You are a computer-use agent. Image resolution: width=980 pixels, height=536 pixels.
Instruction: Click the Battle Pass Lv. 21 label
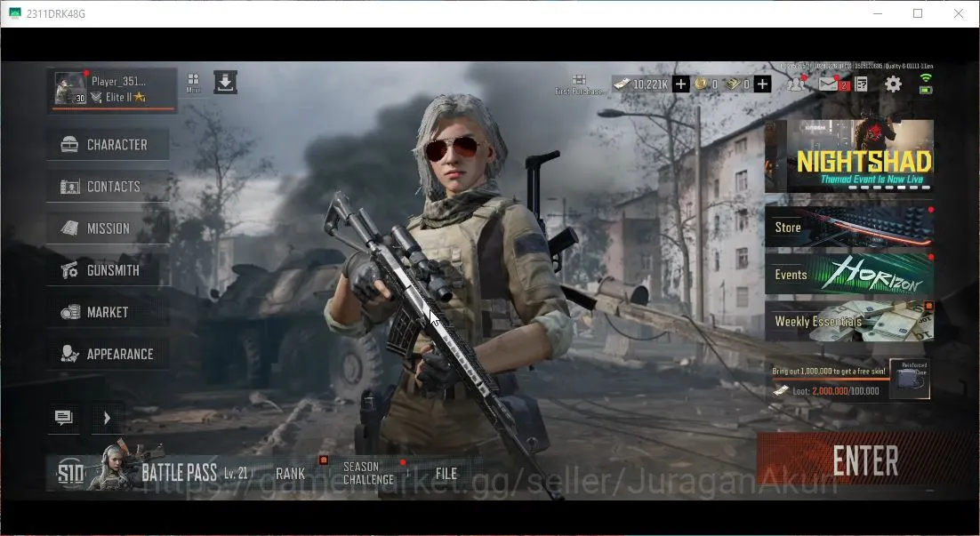[x=236, y=473]
